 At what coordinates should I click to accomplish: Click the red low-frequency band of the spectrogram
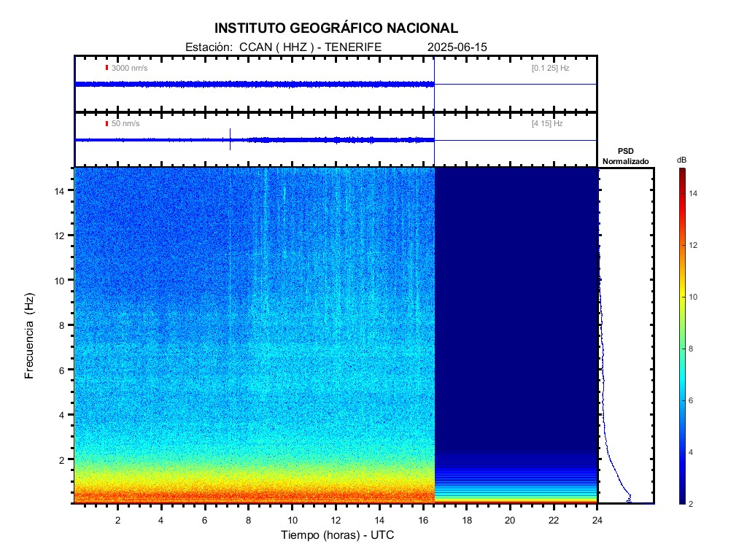click(255, 497)
